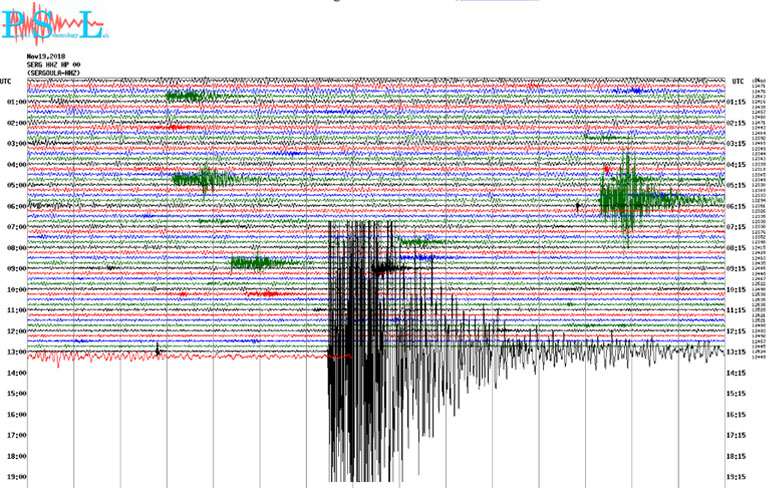Select the 14:15 time label on right axis
The width and height of the screenshot is (770, 488).
[737, 373]
